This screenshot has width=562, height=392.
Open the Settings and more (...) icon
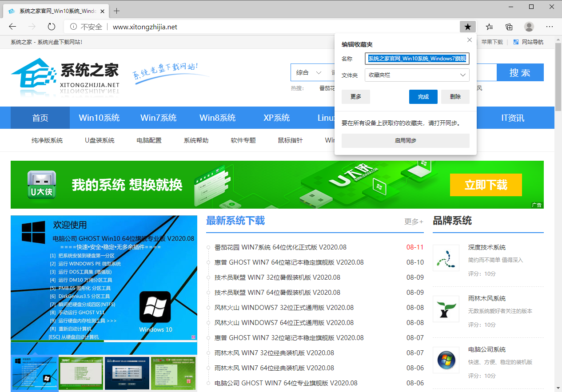549,26
